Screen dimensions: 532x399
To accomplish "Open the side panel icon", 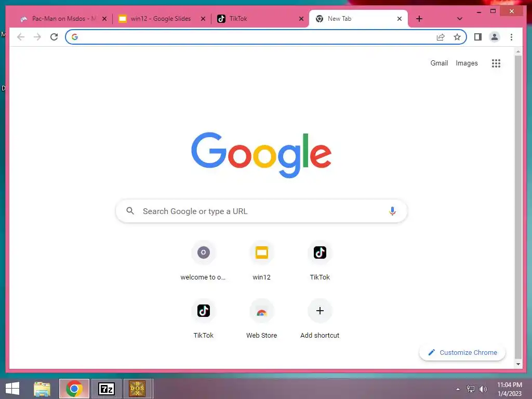I will [478, 37].
